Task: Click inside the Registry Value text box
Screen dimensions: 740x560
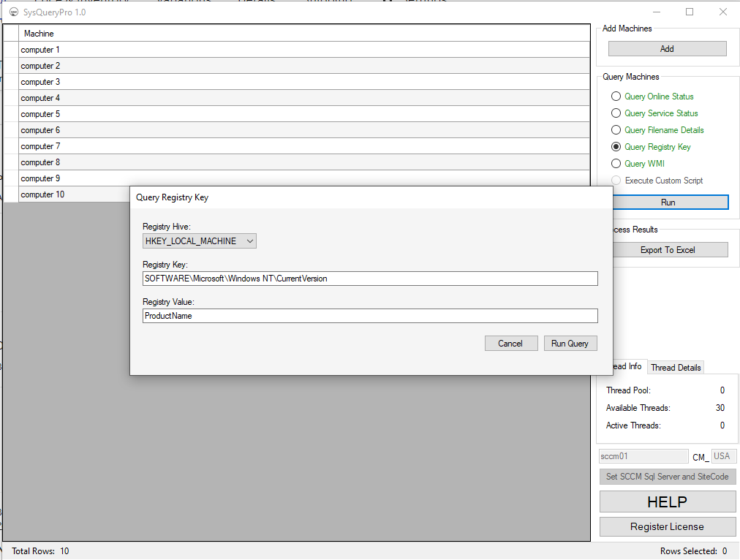Action: 369,315
